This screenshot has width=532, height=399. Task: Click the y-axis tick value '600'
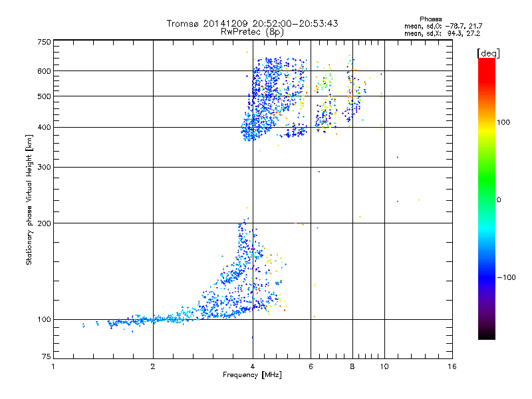coord(45,71)
